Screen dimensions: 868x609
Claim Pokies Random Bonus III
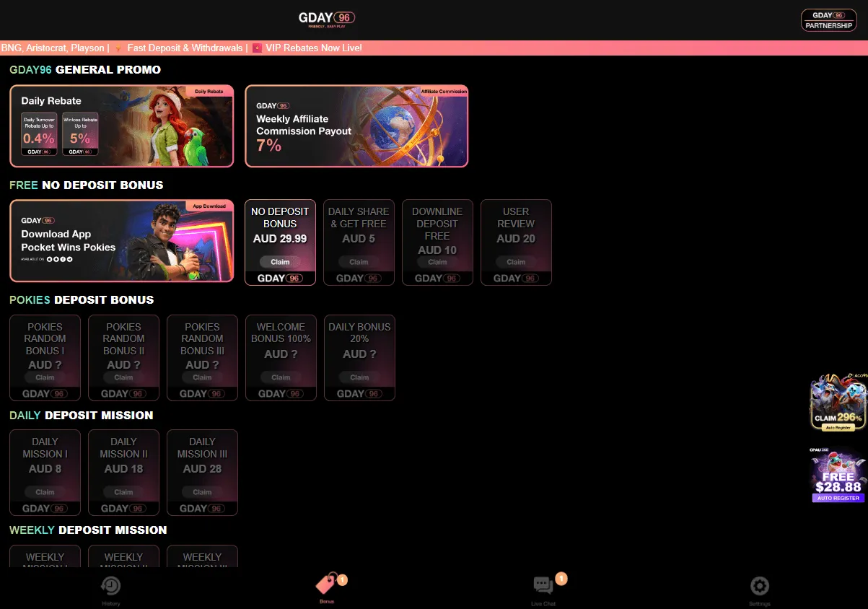click(202, 377)
